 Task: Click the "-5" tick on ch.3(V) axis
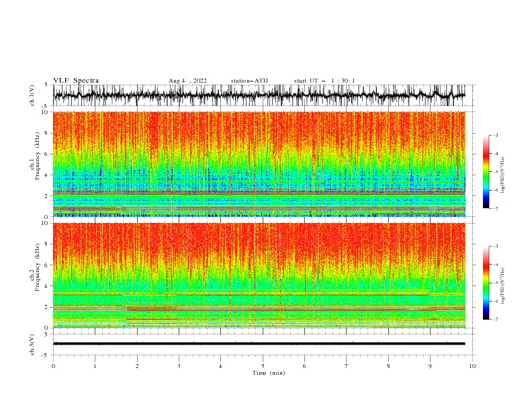tap(46, 355)
